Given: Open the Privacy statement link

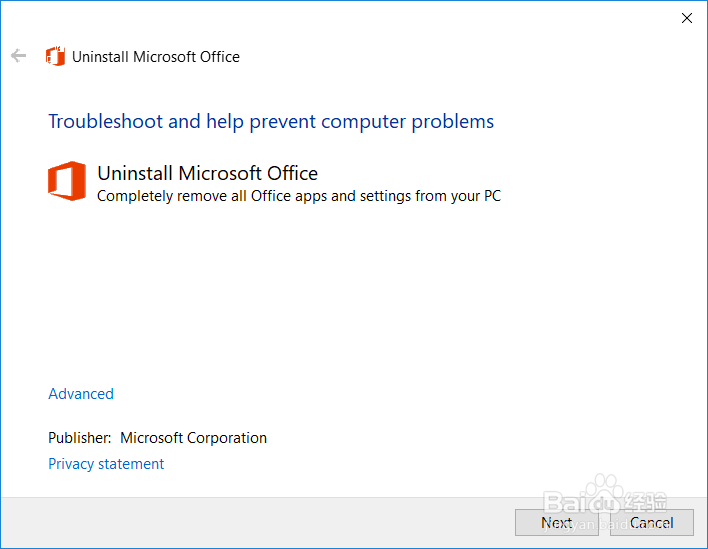Looking at the screenshot, I should click(106, 464).
